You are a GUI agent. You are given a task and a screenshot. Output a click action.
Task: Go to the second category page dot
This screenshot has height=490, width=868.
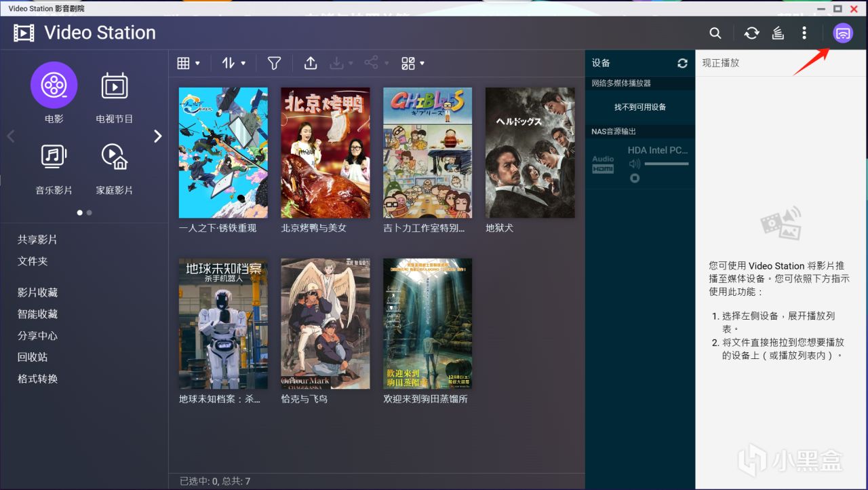pos(90,212)
